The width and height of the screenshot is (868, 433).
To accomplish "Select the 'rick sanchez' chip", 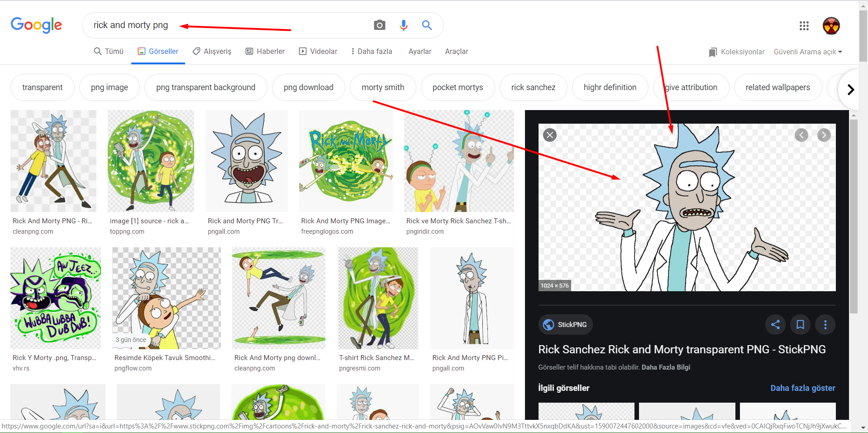I will coord(534,87).
